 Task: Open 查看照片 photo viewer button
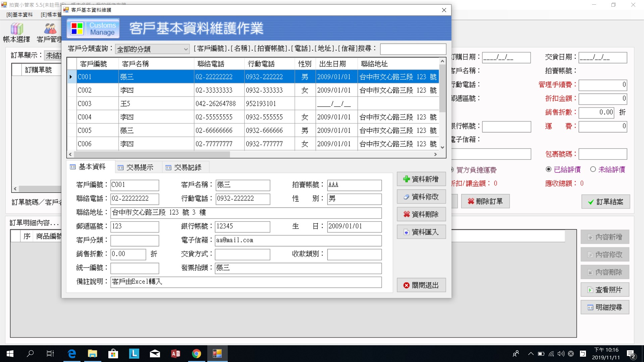605,290
